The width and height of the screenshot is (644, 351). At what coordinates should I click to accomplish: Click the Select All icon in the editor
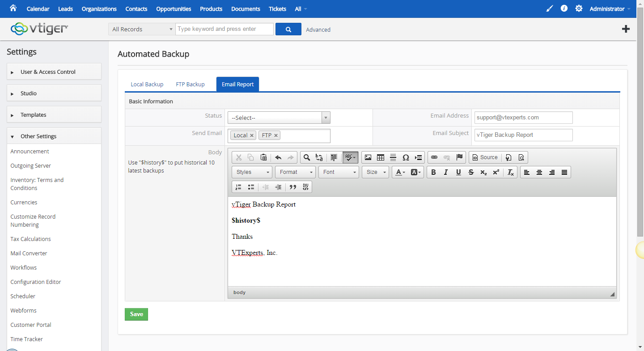(334, 157)
